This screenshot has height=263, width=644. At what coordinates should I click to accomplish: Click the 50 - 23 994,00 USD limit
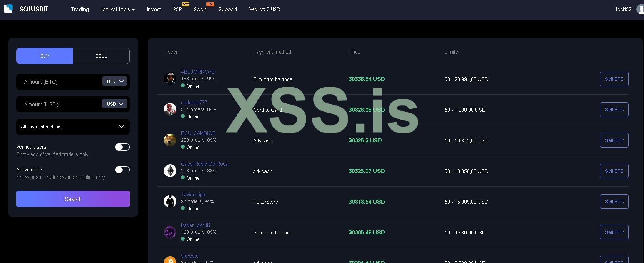(467, 79)
